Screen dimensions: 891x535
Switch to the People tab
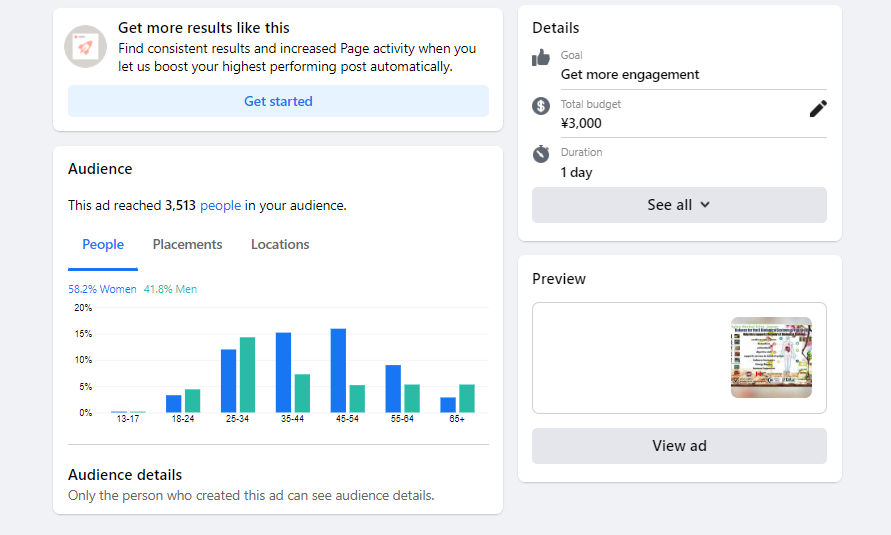103,244
